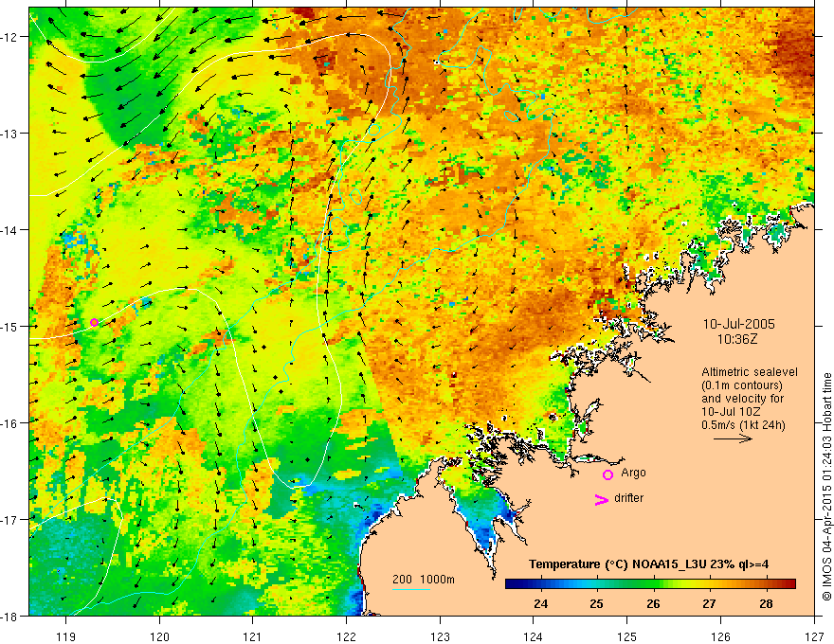834x644 pixels.
Task: Click the 'Altimetric sealevel' caption line
Action: coord(750,372)
